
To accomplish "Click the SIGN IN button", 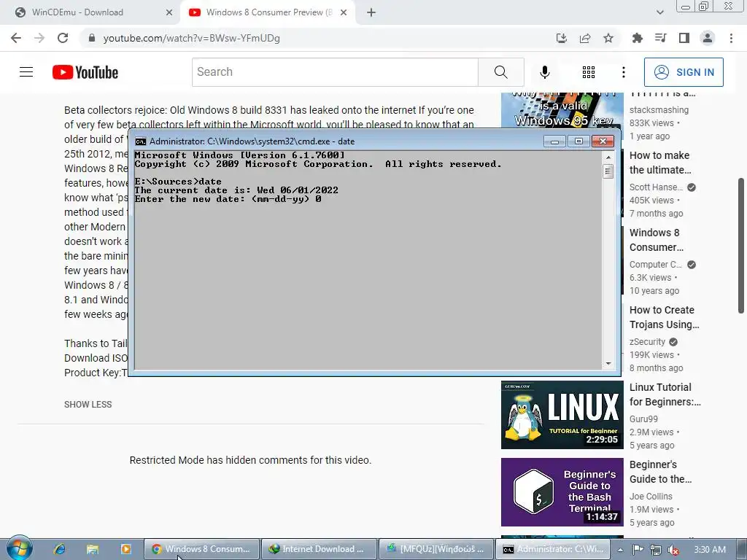I will click(684, 72).
